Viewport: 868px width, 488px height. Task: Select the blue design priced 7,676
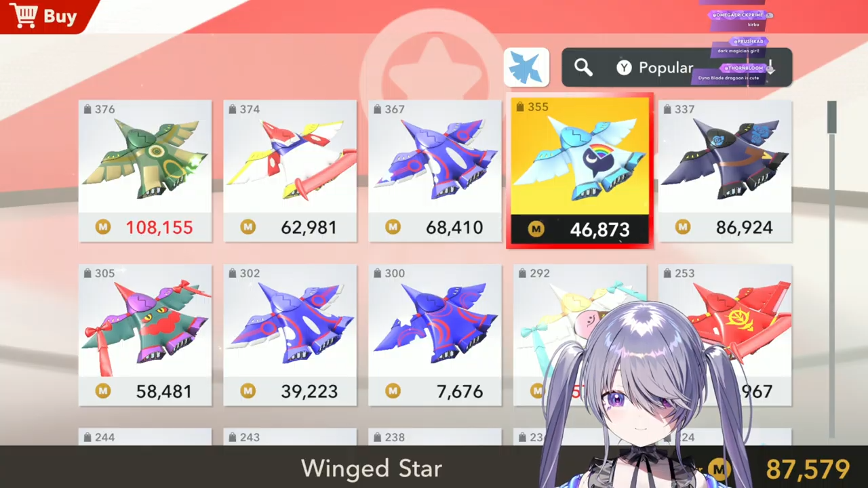(x=435, y=335)
